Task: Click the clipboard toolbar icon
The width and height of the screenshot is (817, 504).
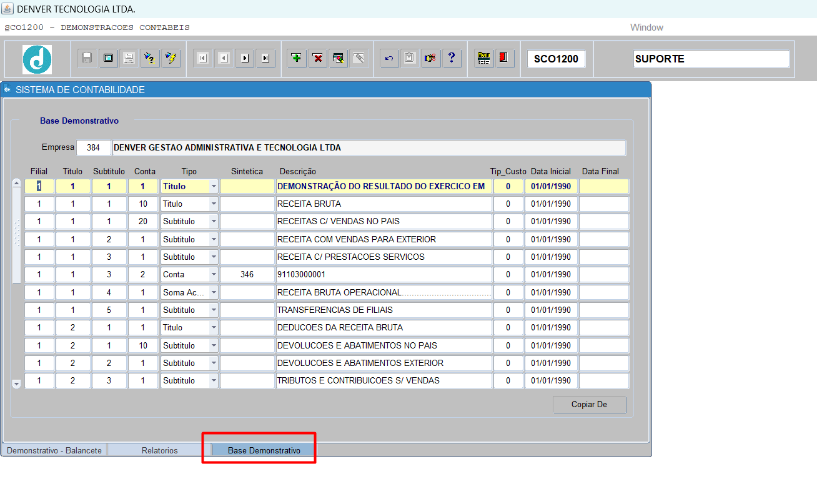Action: (409, 58)
